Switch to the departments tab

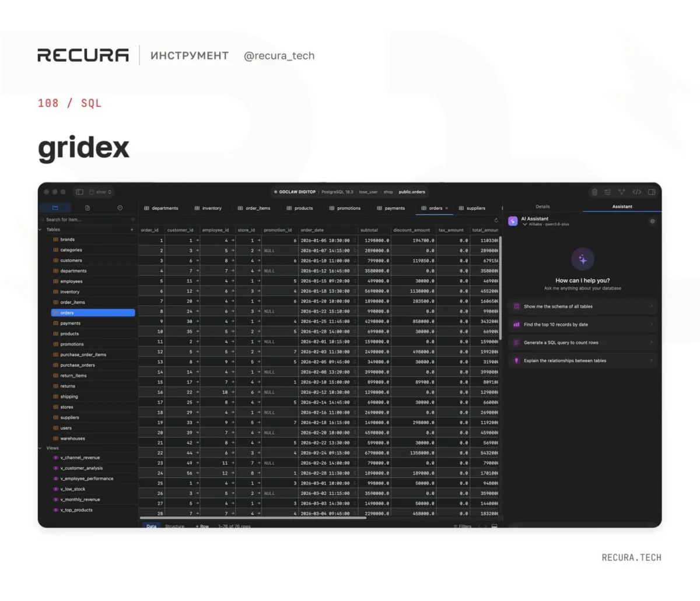pos(162,208)
